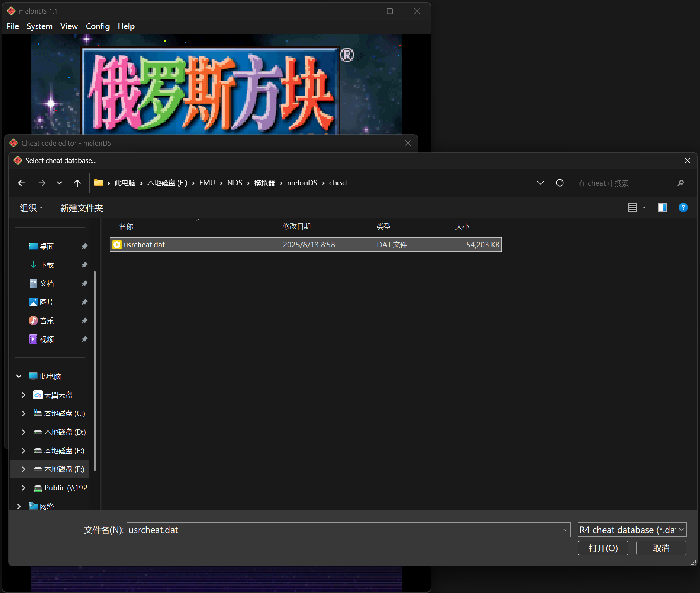Open the 组织 dropdown menu
The height and width of the screenshot is (593, 700).
coord(31,207)
